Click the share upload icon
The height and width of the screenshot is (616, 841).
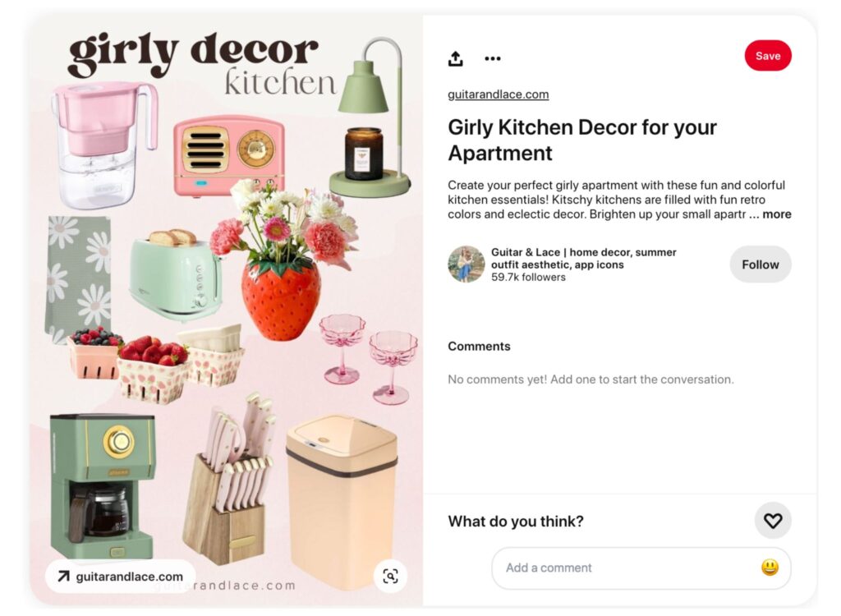(455, 58)
